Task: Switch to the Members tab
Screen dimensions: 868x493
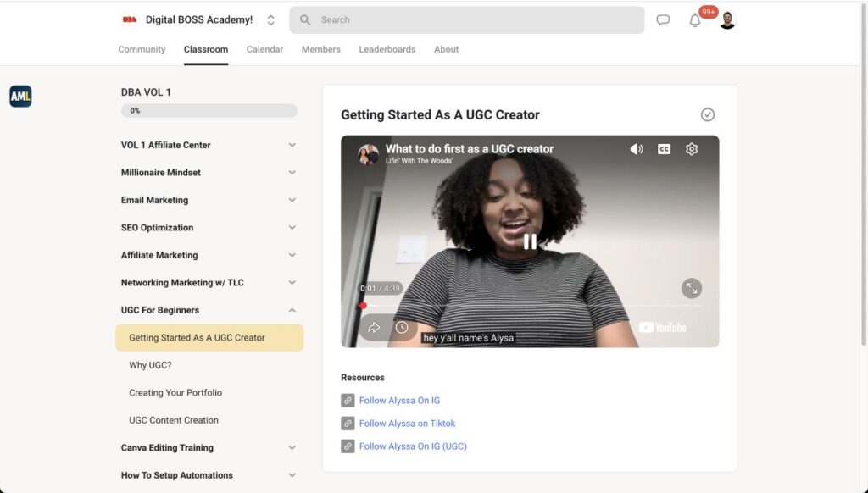Action: point(321,49)
